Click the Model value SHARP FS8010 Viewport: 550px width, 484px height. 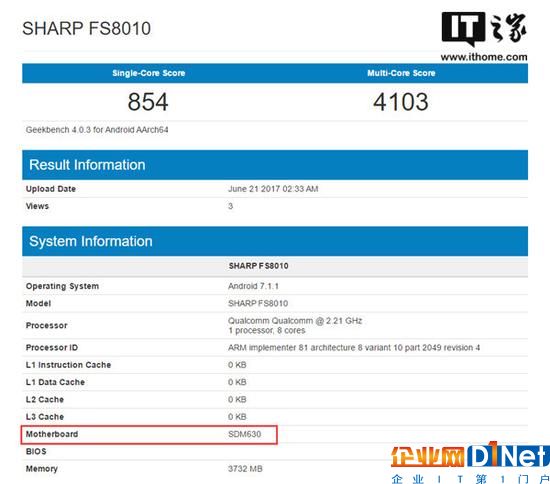(x=258, y=303)
